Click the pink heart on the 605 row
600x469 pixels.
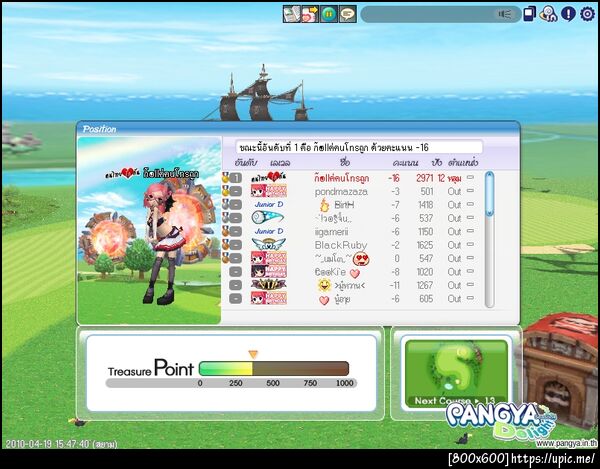(324, 300)
